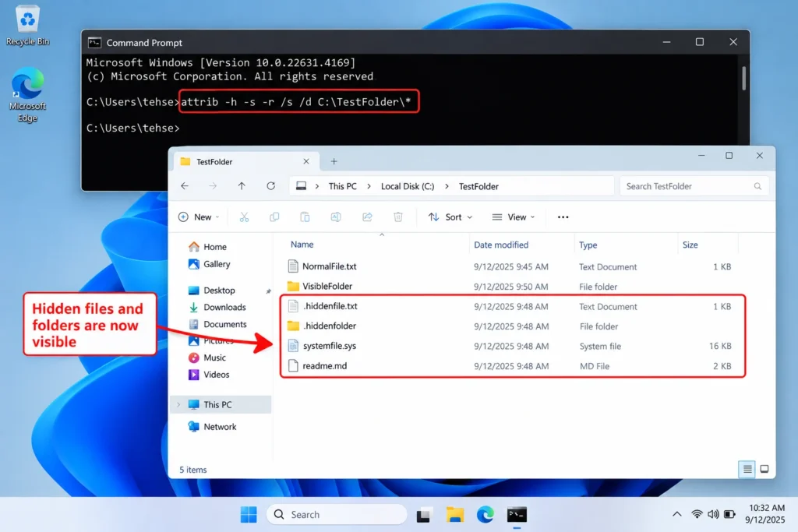Select the NormalFile.txt file
The width and height of the screenshot is (798, 532).
(509, 266)
